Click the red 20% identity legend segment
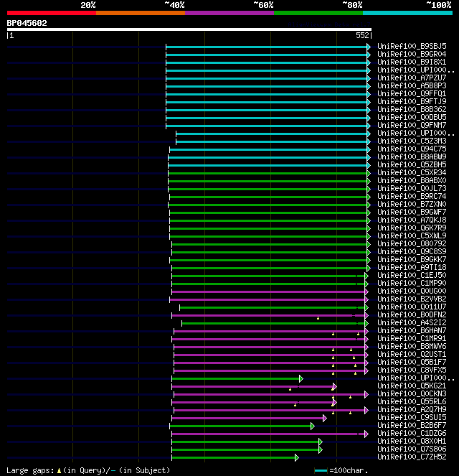Screen dimensions: 459x476 point(52,13)
